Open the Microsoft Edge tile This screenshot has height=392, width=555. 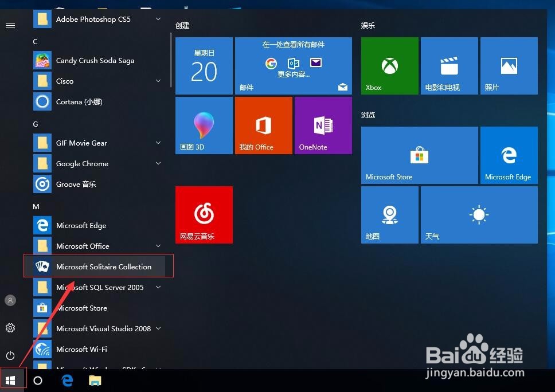pos(509,155)
